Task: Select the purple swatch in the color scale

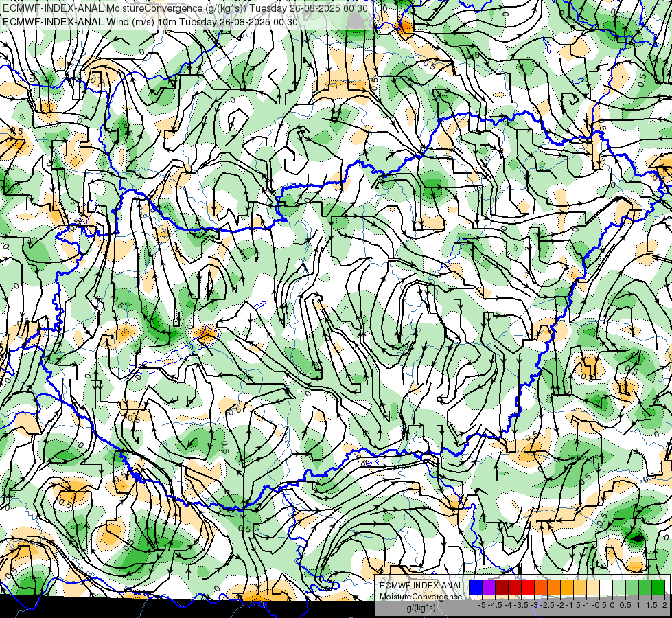Action: (x=489, y=588)
